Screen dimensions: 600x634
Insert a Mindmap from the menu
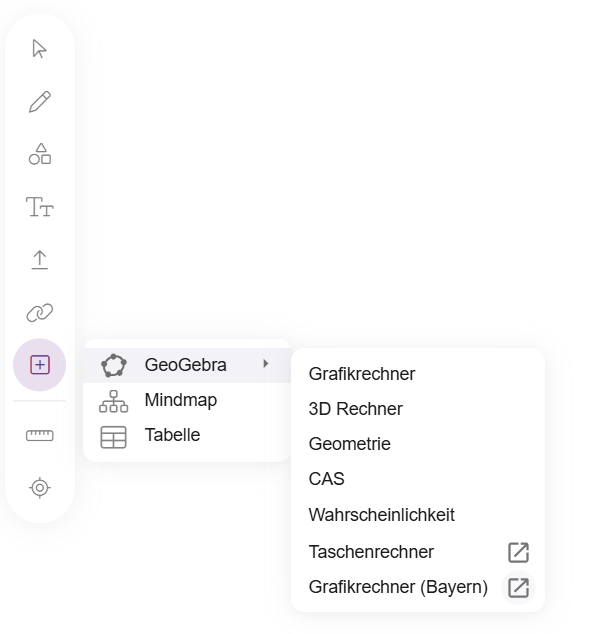(180, 400)
